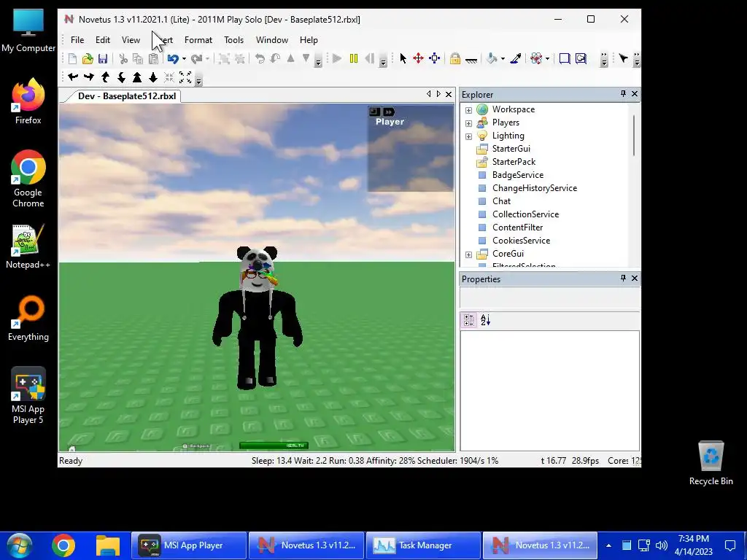The width and height of the screenshot is (747, 560).
Task: Click the in-game Backpack button
Action: click(x=196, y=446)
